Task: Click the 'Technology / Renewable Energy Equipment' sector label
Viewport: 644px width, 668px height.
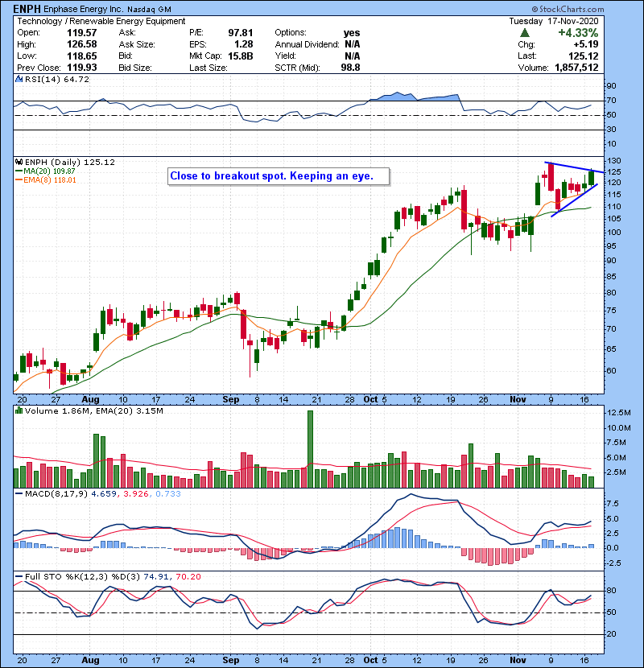Action: click(101, 21)
